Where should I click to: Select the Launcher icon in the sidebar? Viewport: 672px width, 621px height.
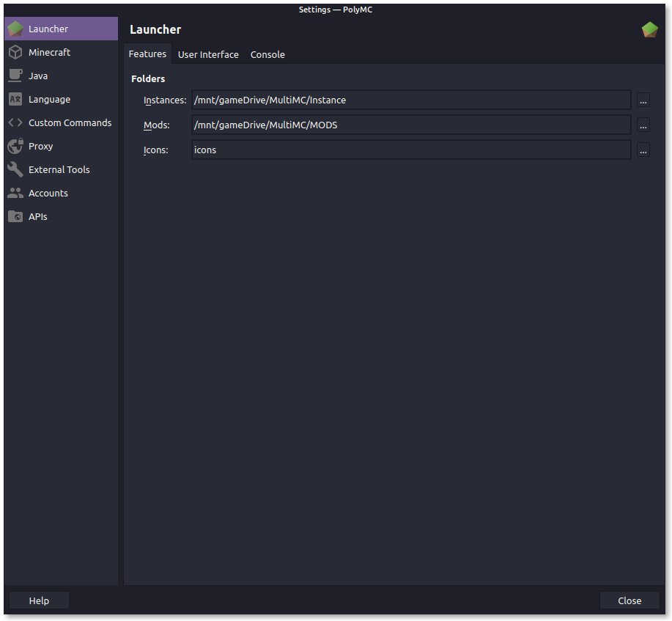[x=15, y=29]
